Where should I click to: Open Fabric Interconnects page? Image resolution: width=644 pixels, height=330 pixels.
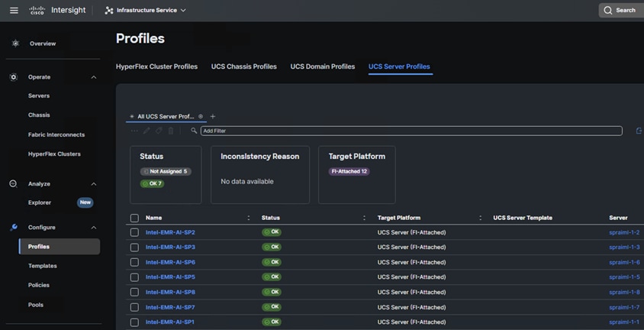click(x=56, y=134)
